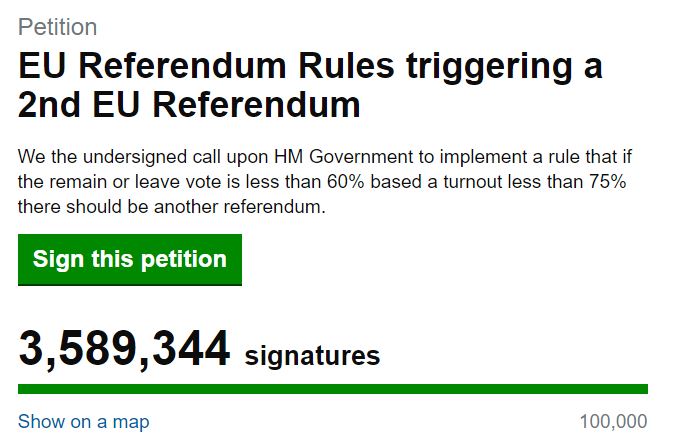Screen dimensions: 677x443
Task: Click the signature count 3,589,344
Action: pyautogui.click(x=124, y=351)
